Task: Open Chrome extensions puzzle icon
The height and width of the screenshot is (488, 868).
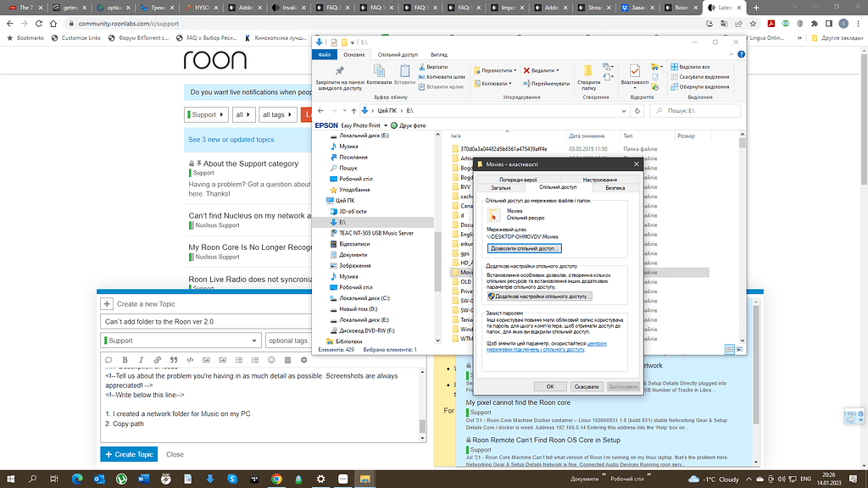Action: pos(815,24)
